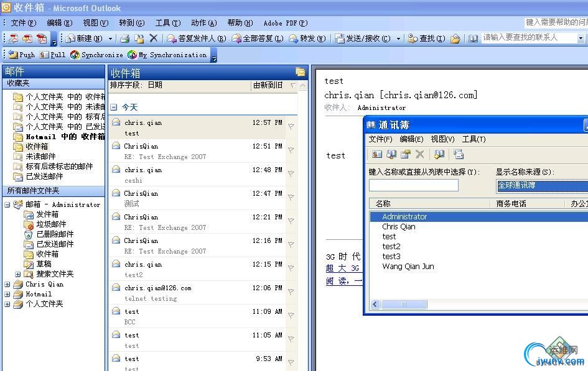Viewport: 588px width, 371px height.
Task: Open the 视图(V) menu in Outlook
Action: [96, 23]
